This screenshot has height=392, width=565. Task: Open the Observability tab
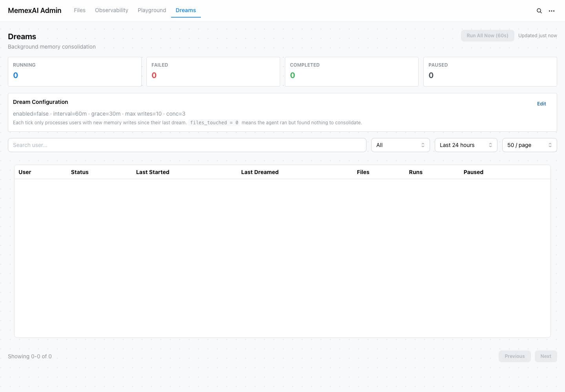[111, 10]
